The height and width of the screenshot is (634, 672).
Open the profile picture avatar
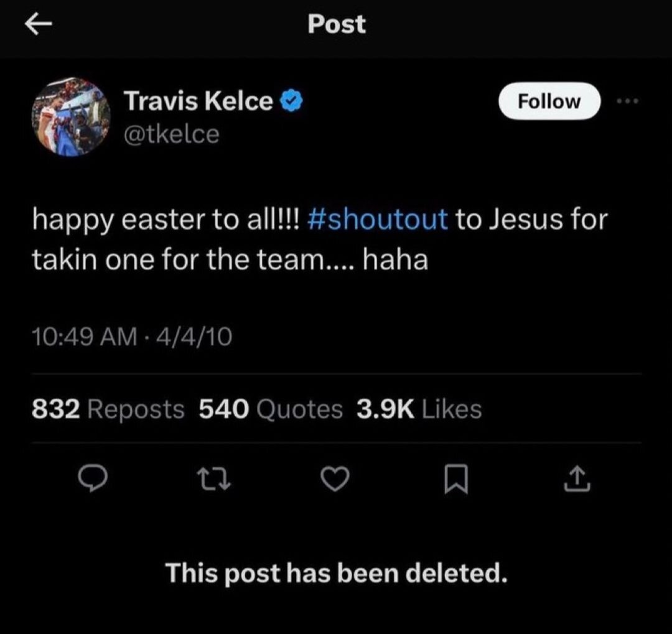tap(71, 117)
